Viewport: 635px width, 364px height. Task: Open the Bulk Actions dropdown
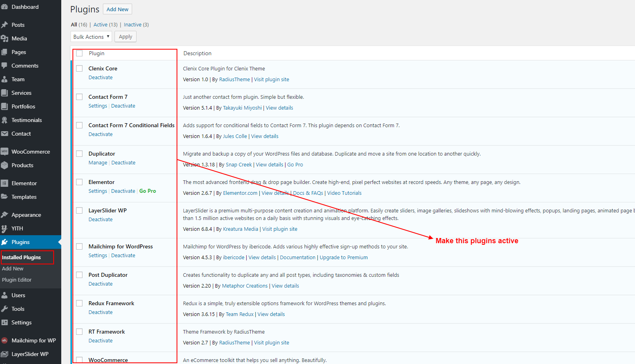pos(91,37)
